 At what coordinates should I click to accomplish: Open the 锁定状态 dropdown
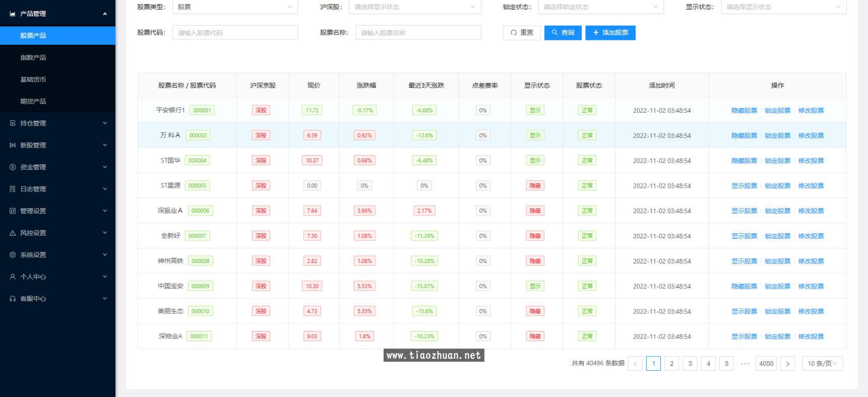tap(601, 7)
